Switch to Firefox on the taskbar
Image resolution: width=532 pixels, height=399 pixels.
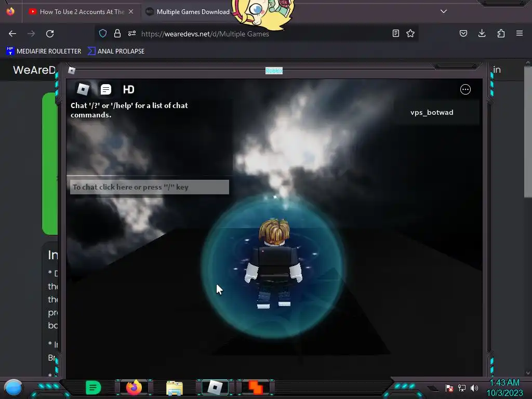click(x=134, y=388)
